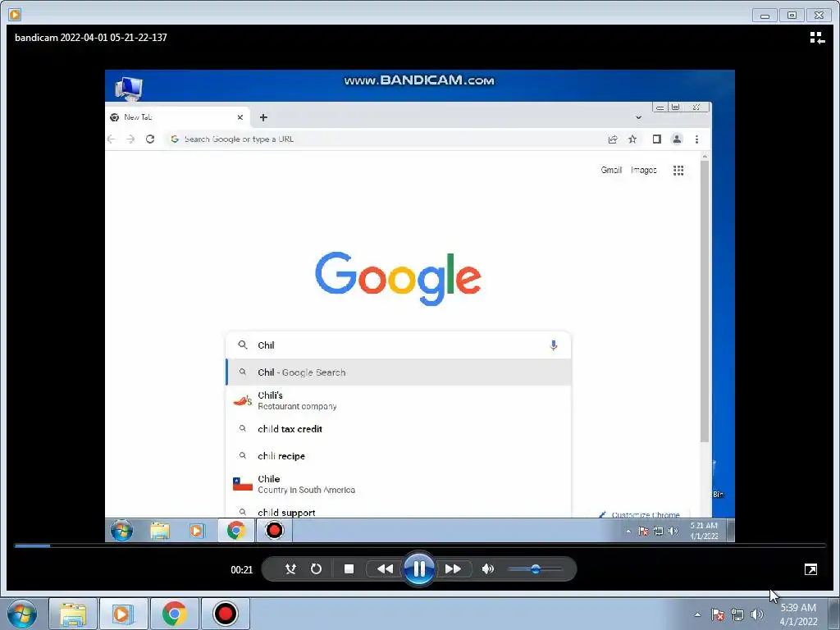The height and width of the screenshot is (630, 840).
Task: Toggle repeat in media player
Action: click(316, 569)
